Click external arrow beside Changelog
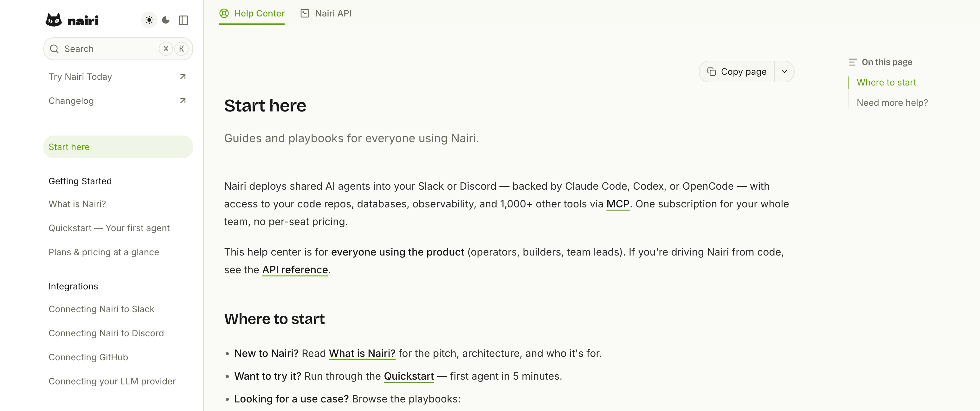This screenshot has height=411, width=980. 183,101
